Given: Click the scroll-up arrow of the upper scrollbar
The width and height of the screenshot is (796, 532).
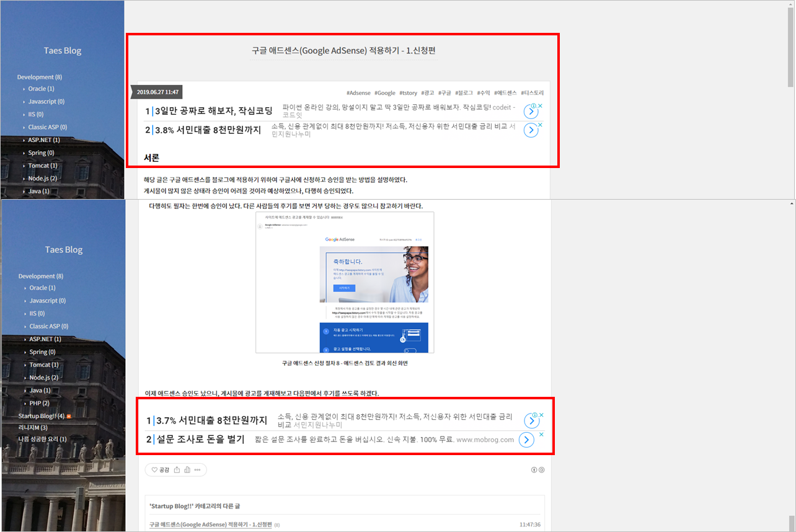Looking at the screenshot, I should coord(791,4).
